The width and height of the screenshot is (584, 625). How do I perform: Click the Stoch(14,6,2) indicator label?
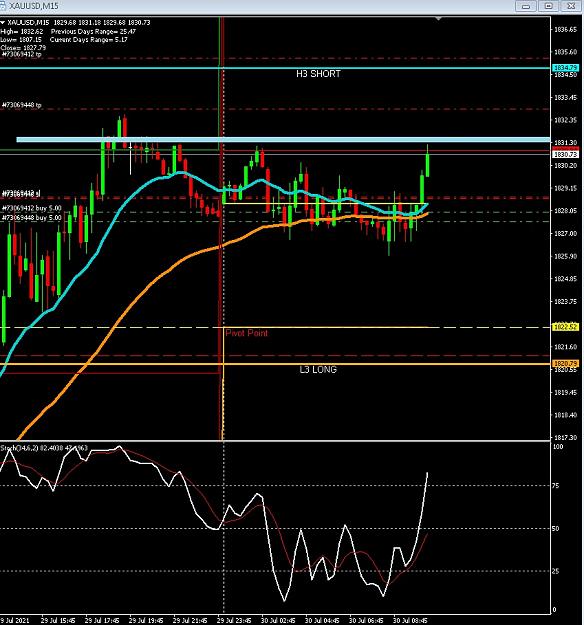[44, 448]
